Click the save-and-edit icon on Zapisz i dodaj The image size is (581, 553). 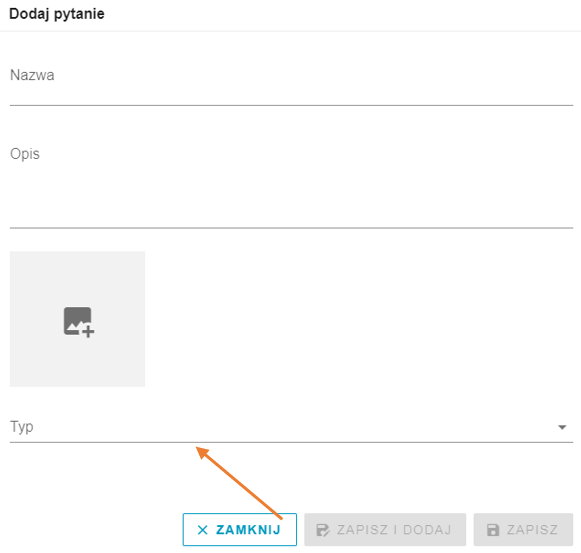pyautogui.click(x=323, y=530)
